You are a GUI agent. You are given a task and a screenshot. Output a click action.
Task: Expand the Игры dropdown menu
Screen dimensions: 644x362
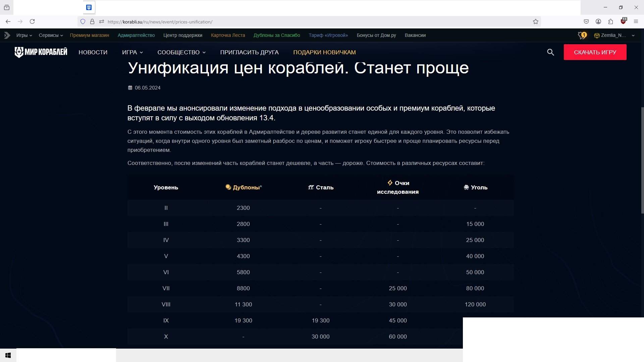coord(24,35)
